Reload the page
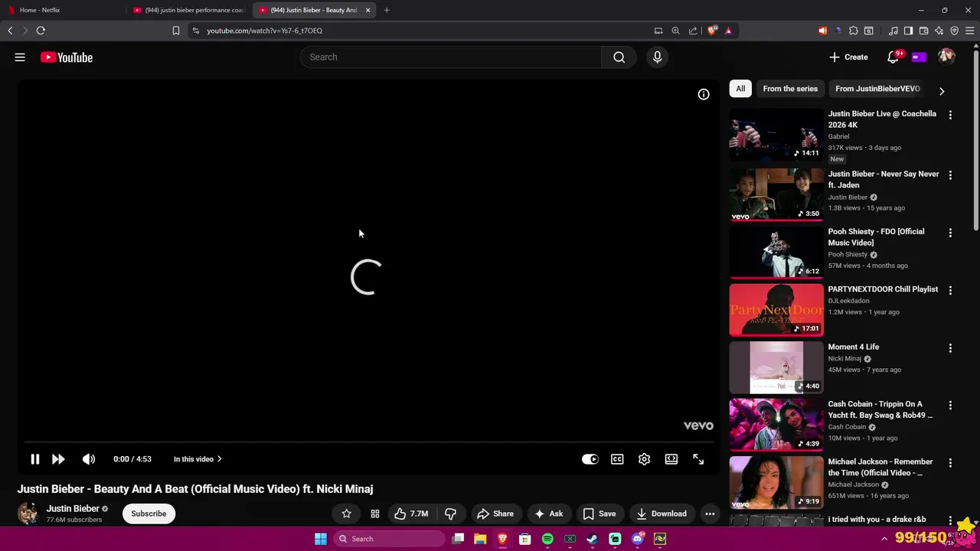980x551 pixels. [41, 31]
